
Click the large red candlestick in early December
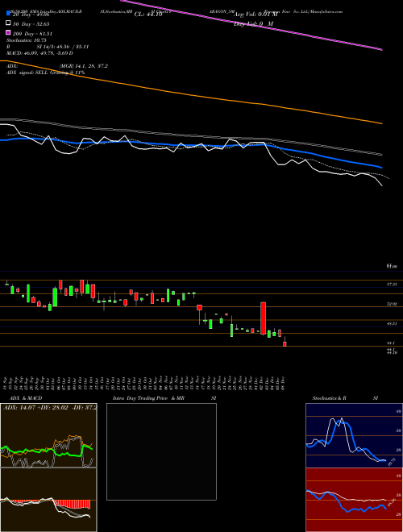click(263, 318)
